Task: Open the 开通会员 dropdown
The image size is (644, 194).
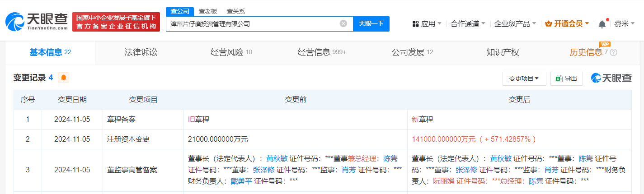Action: click(567, 24)
